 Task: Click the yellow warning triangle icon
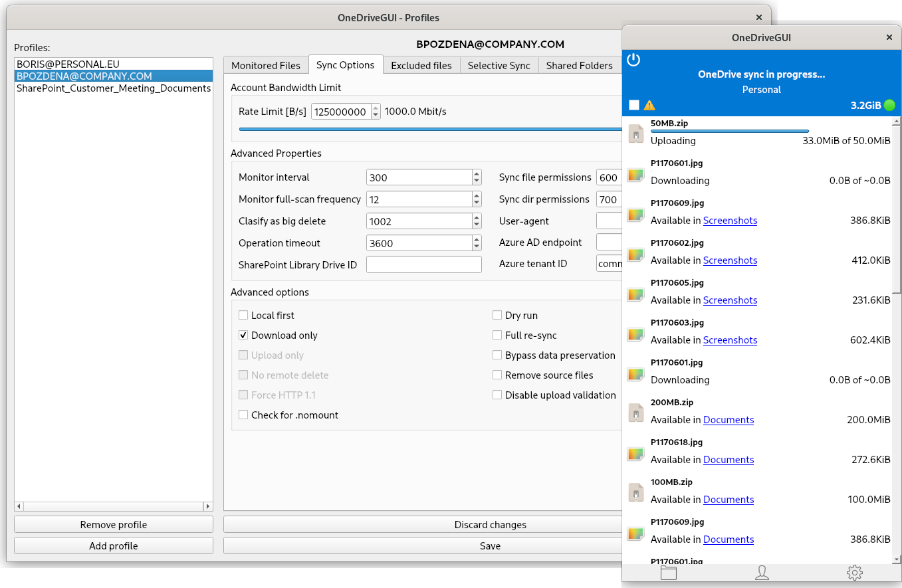pos(649,105)
